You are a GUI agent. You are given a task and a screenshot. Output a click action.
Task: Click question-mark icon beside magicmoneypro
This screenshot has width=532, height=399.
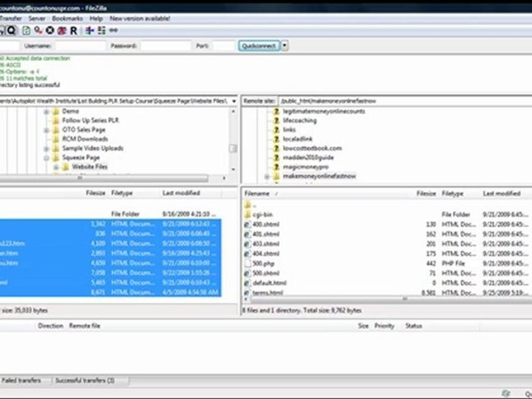point(277,167)
